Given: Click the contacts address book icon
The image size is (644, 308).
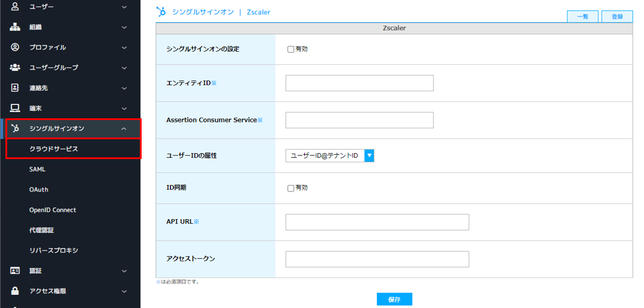Looking at the screenshot, I should pyautogui.click(x=15, y=88).
